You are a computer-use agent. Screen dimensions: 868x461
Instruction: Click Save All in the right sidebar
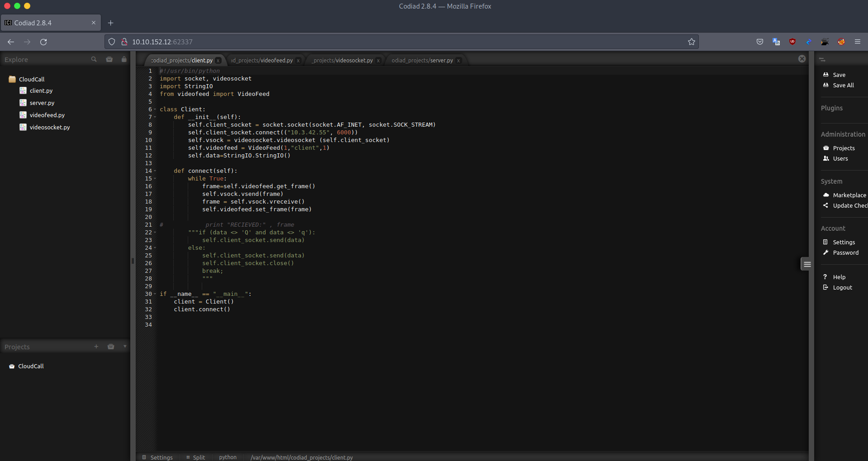[x=839, y=86]
